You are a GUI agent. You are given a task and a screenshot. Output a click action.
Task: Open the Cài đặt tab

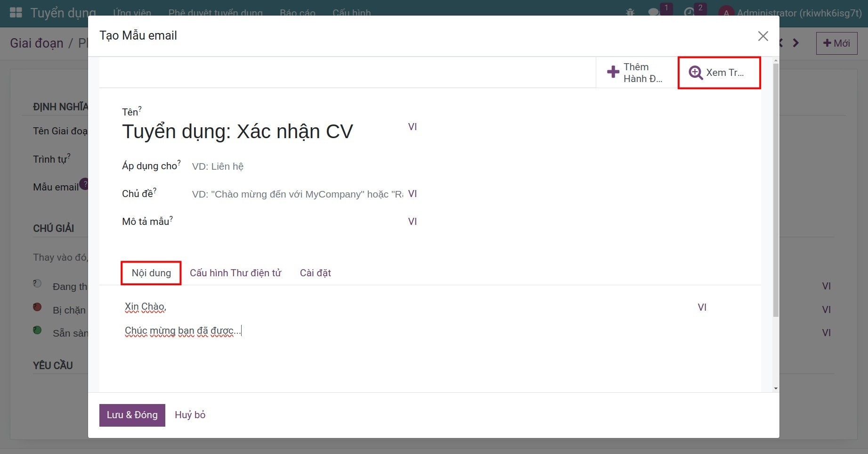pos(315,273)
